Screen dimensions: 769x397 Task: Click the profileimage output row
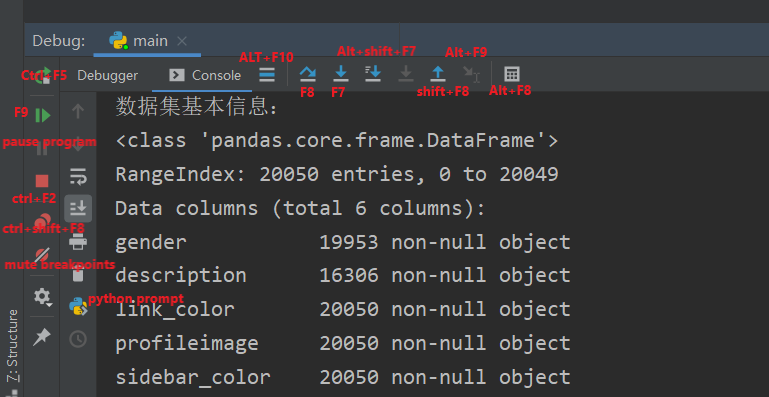click(x=343, y=343)
